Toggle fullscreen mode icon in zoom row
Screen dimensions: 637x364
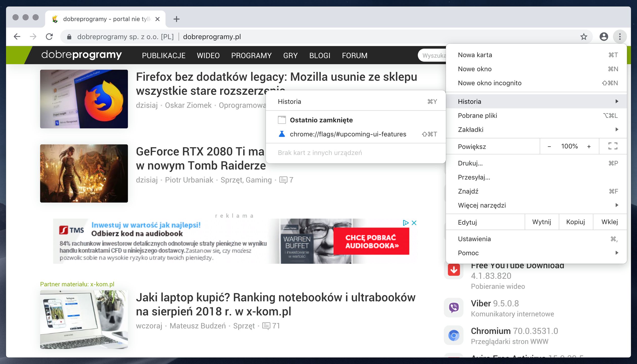pyautogui.click(x=612, y=146)
